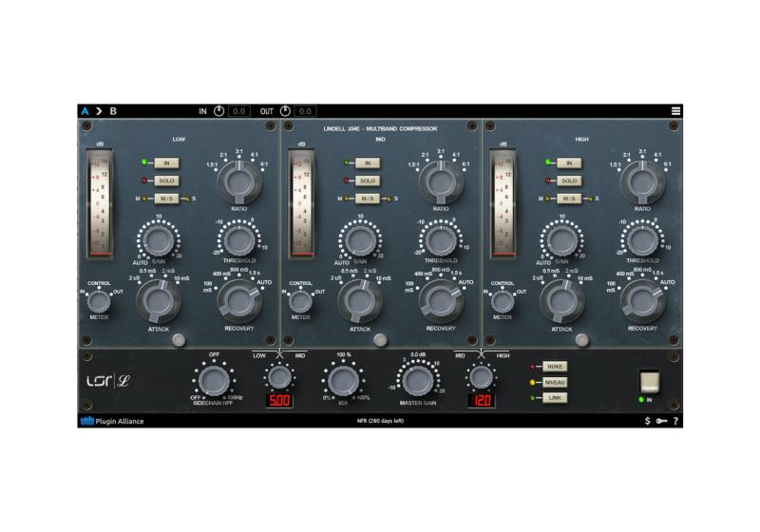The image size is (760, 532).
Task: Click the MID band RECOVERY knob
Action: coord(441,301)
